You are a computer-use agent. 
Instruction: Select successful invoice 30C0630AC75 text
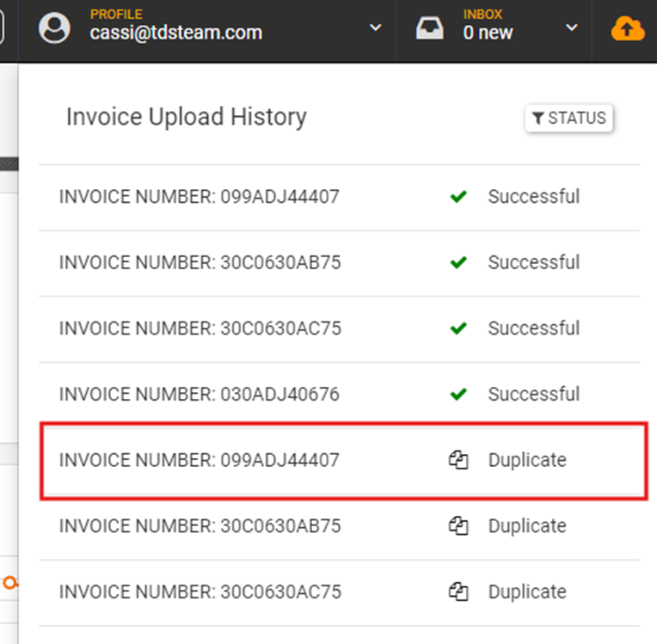point(200,328)
